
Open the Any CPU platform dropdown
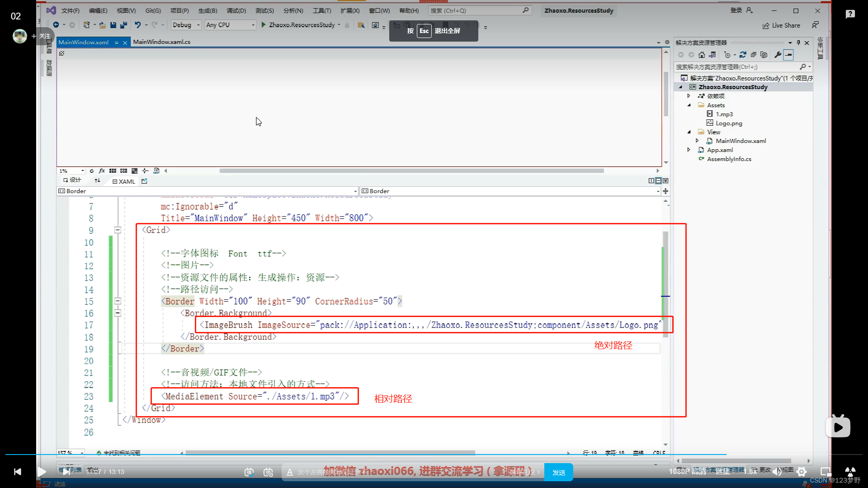tap(231, 25)
